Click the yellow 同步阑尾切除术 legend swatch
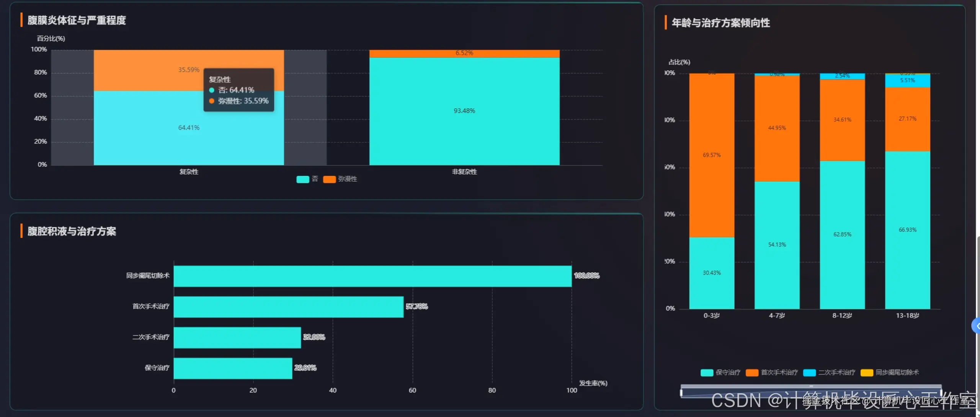 (x=867, y=372)
